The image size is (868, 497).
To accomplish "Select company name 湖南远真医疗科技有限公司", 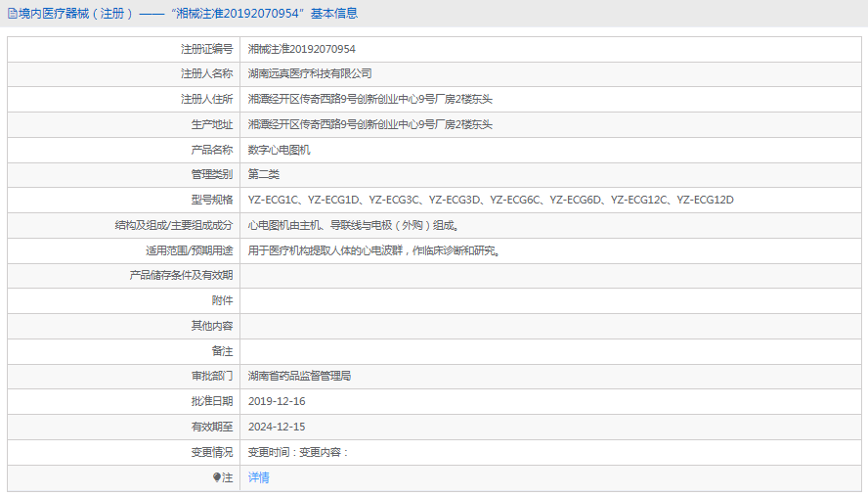I will point(310,73).
